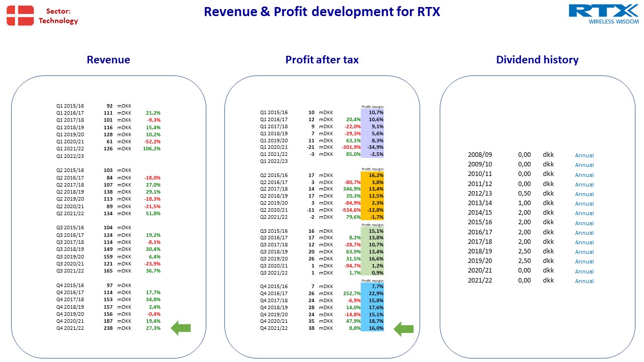
Task: Click the 'Sector: Technology' label
Action: pos(58,16)
